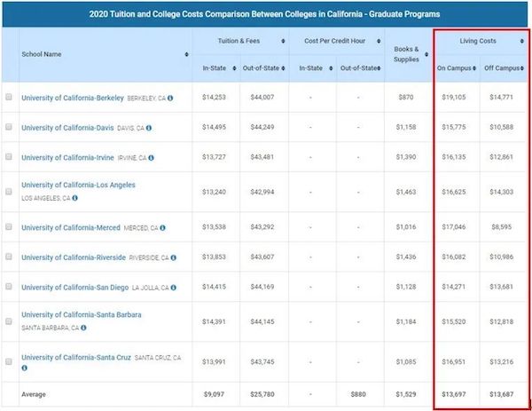This screenshot has width=532, height=411.
Task: Open info icon next to UC Davis
Action: point(149,128)
